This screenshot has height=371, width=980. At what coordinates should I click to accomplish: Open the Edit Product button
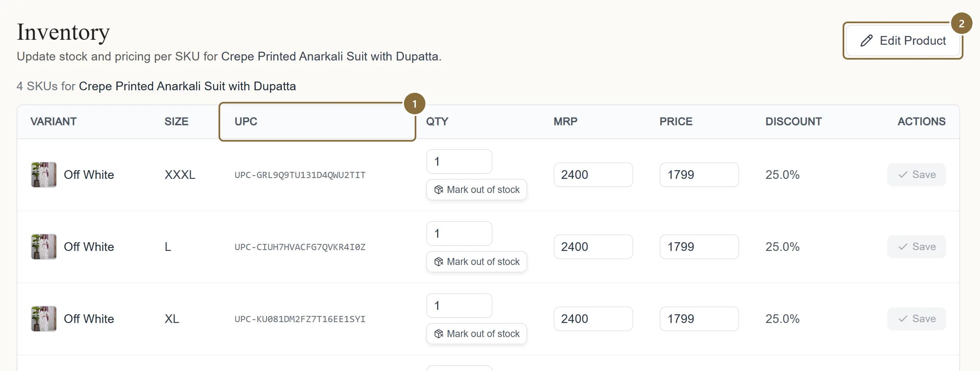click(903, 41)
